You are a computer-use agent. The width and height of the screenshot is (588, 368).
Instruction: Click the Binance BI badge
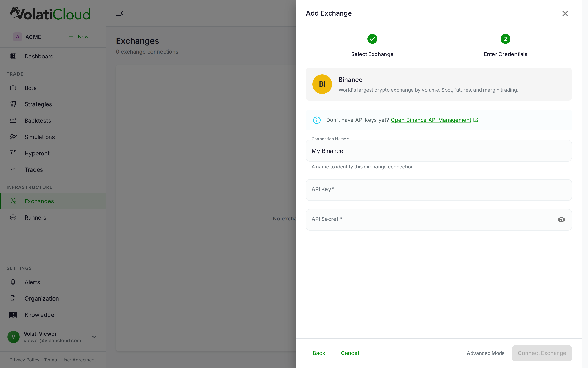click(x=322, y=84)
